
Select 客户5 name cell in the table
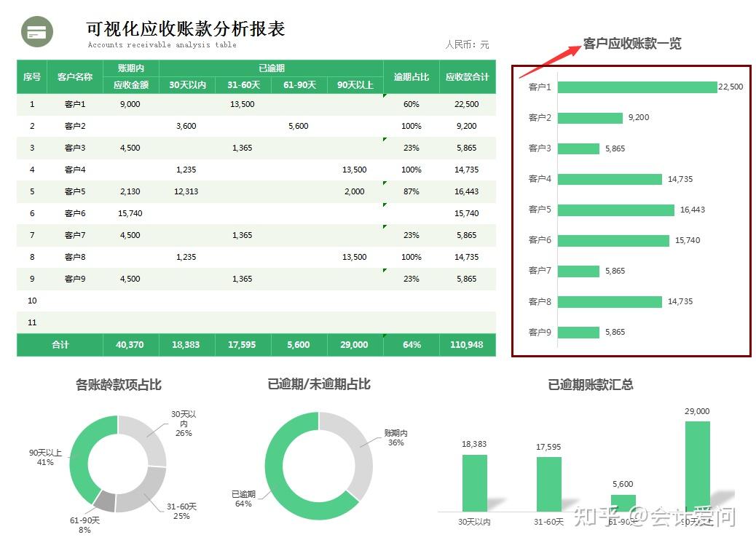click(x=75, y=191)
